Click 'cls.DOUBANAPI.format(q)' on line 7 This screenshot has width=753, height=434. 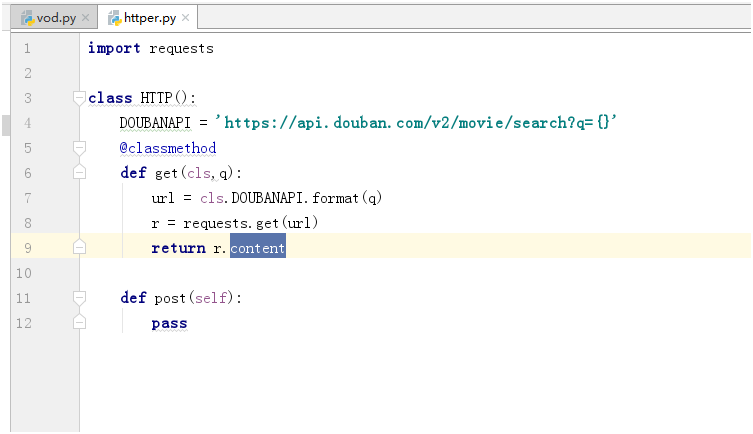tap(291, 198)
